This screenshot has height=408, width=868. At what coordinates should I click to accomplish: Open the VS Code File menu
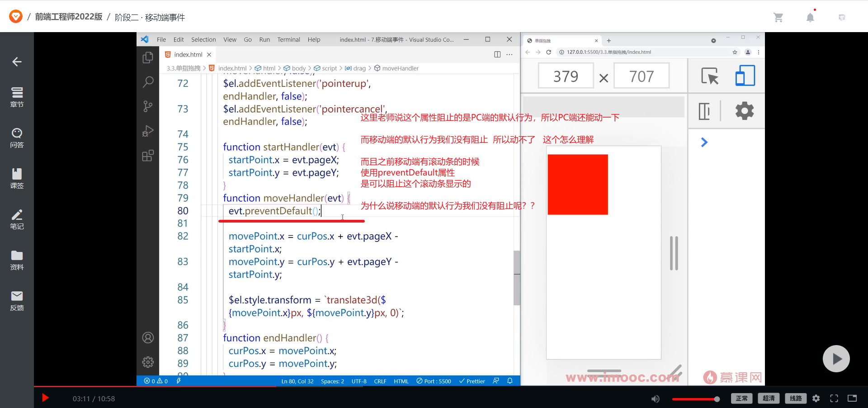tap(161, 39)
